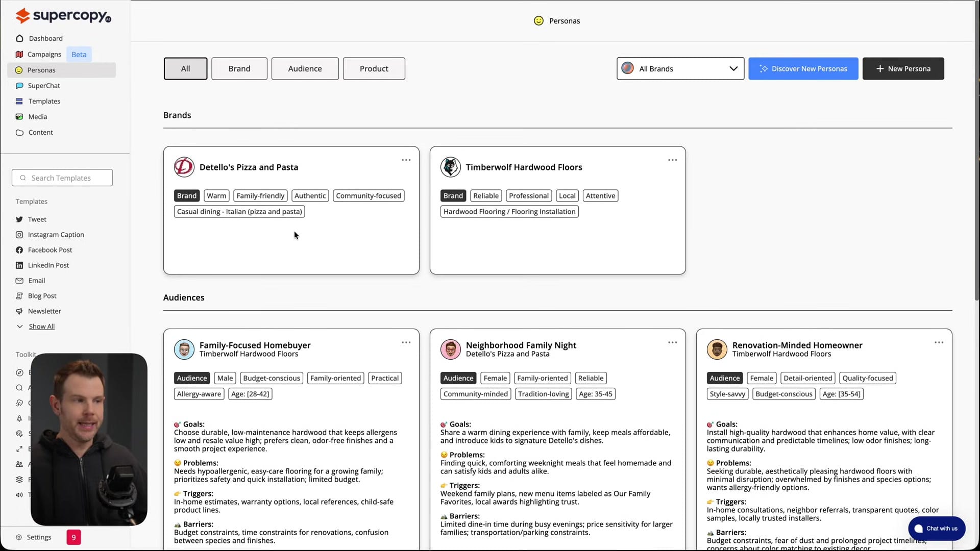Select the Newsletter template
Screen dimensions: 980x551
tap(39, 311)
